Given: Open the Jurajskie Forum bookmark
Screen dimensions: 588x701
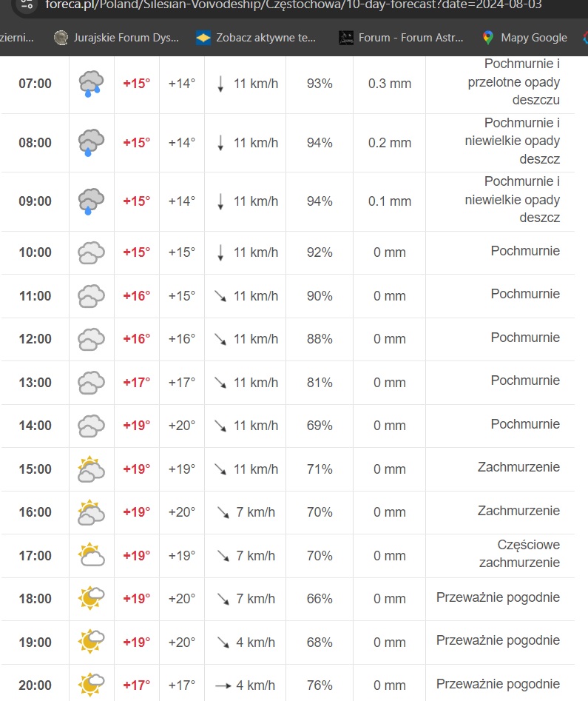Looking at the screenshot, I should [117, 37].
